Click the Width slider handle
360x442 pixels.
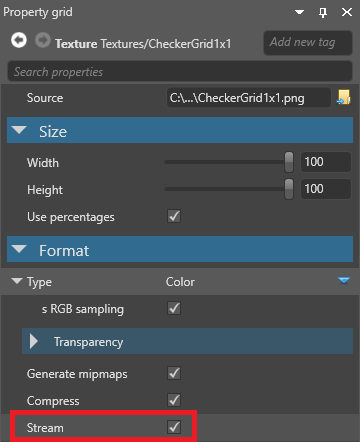pos(289,162)
